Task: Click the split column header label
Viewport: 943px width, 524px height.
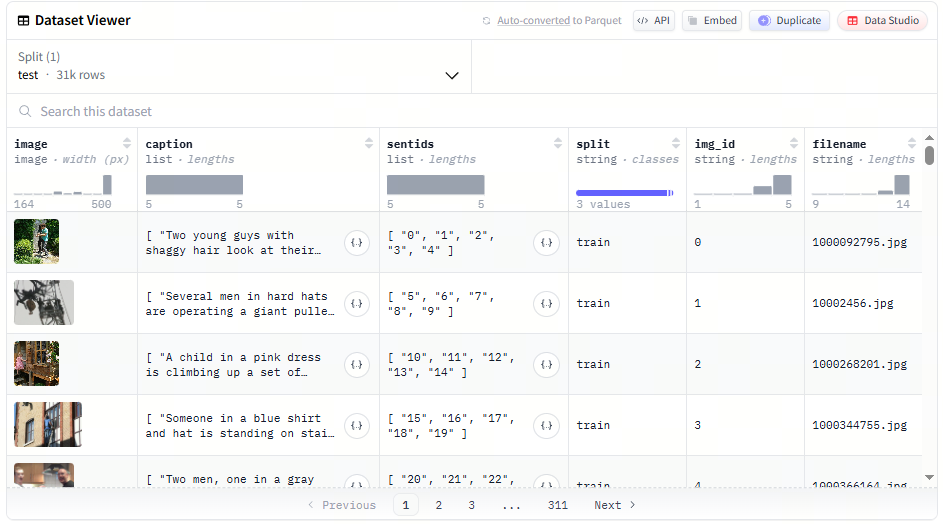Action: click(x=593, y=144)
